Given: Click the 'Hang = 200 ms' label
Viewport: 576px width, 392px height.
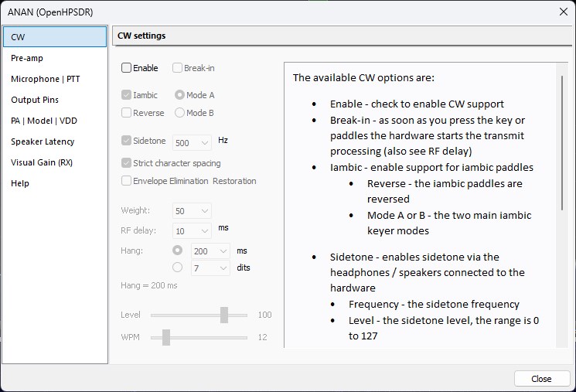Looking at the screenshot, I should (148, 285).
